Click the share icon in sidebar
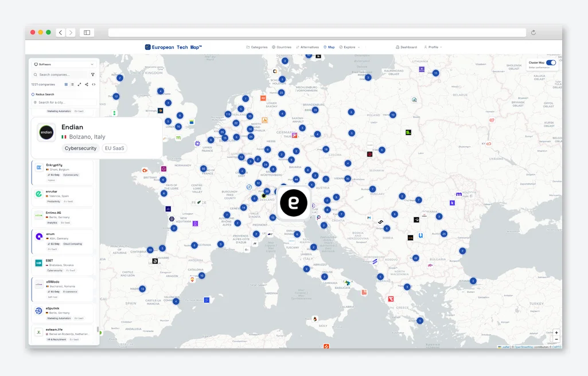This screenshot has width=588, height=376. pos(86,85)
